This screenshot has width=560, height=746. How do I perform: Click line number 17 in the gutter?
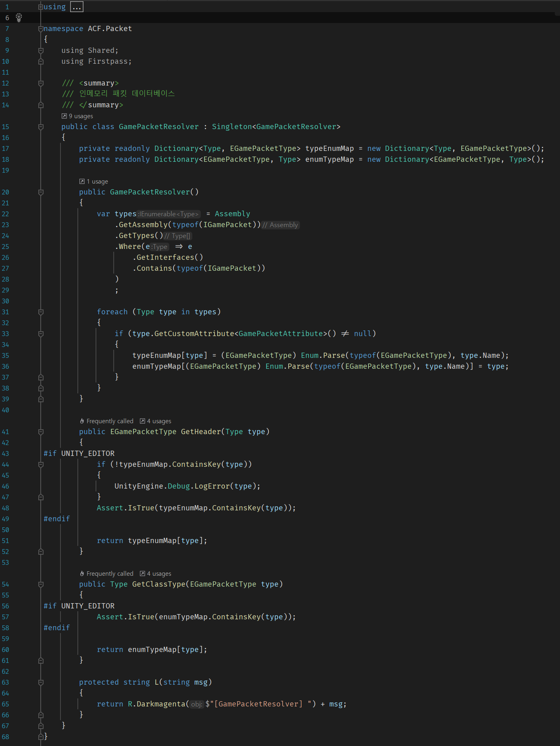[x=5, y=148]
